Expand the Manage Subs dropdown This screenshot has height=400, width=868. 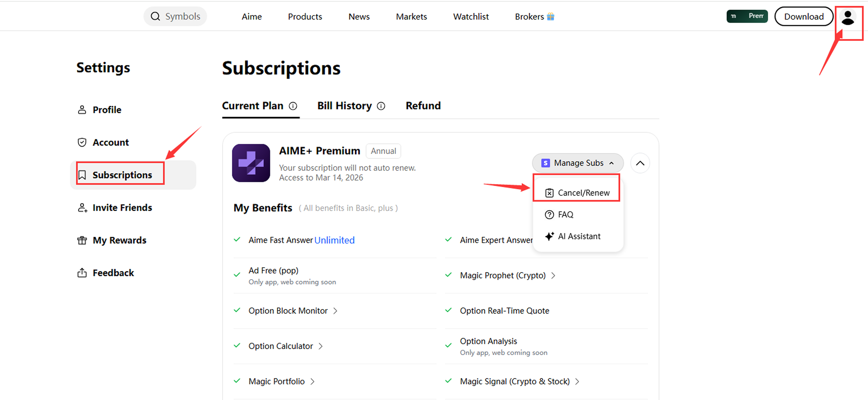577,163
